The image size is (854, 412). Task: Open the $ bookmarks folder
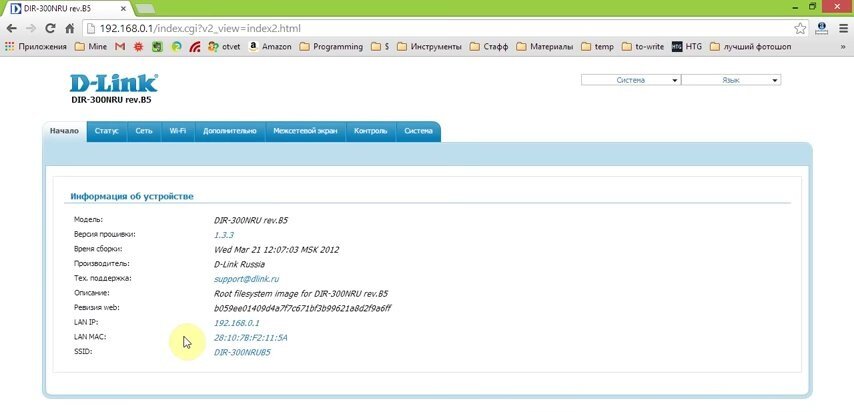380,47
